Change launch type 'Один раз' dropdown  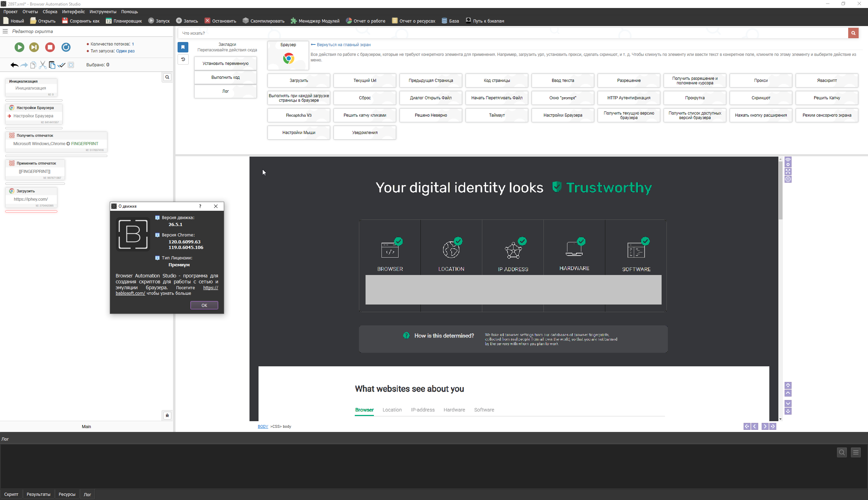[125, 51]
